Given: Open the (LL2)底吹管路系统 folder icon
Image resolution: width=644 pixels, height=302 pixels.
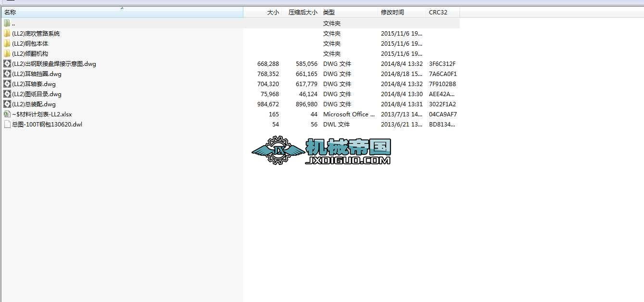Looking at the screenshot, I should [x=7, y=33].
